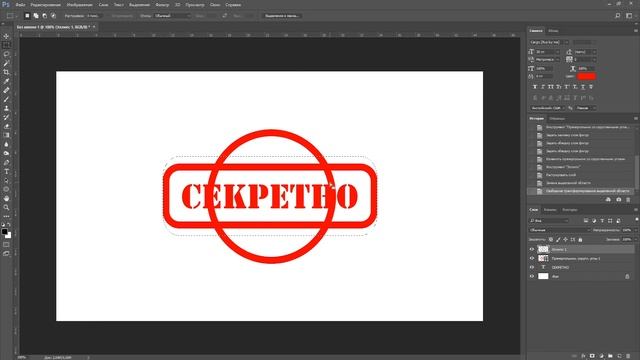
Task: Toggle faux bold in Character panel
Action: (x=535, y=87)
